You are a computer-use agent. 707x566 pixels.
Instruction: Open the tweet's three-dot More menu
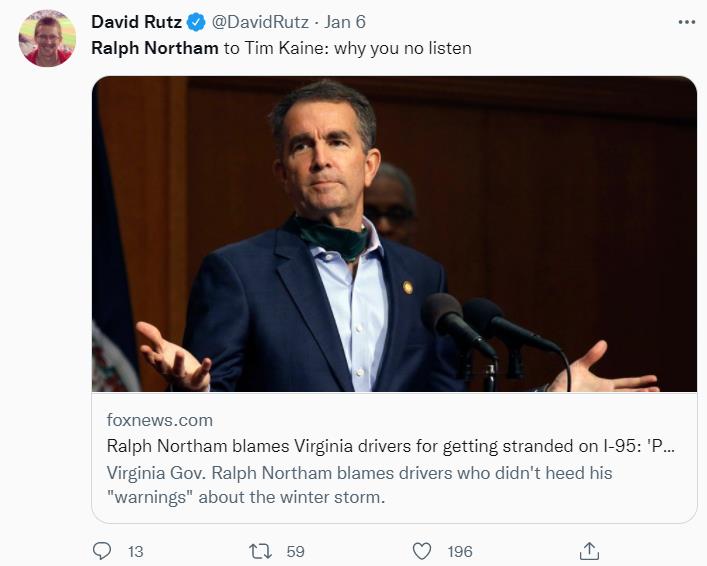(685, 21)
